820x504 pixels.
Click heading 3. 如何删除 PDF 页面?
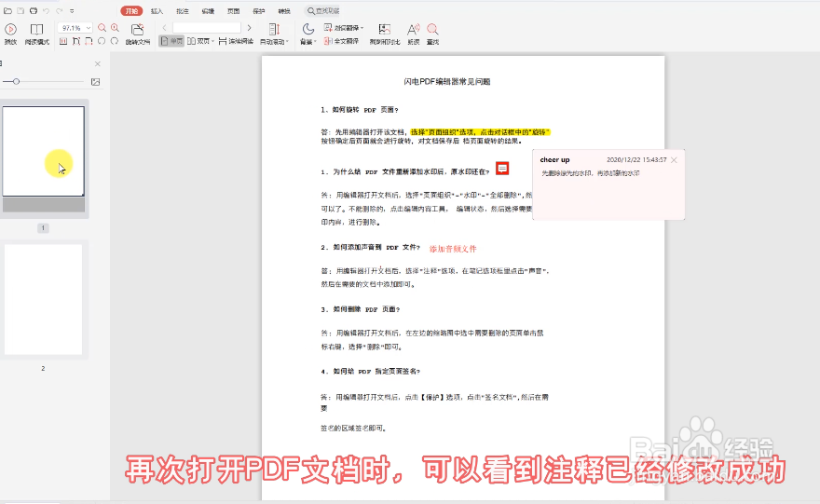[361, 309]
